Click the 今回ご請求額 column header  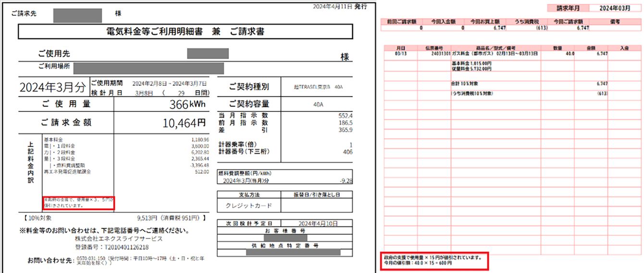click(569, 22)
